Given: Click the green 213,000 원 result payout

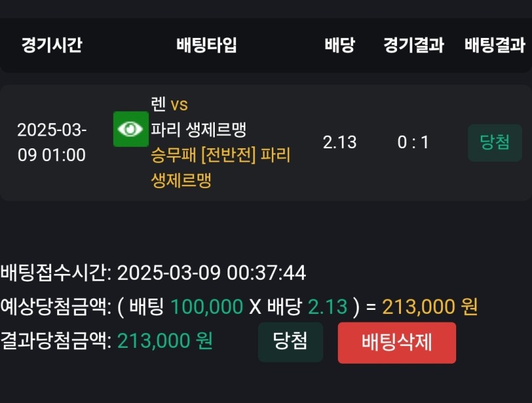Looking at the screenshot, I should pos(165,340).
